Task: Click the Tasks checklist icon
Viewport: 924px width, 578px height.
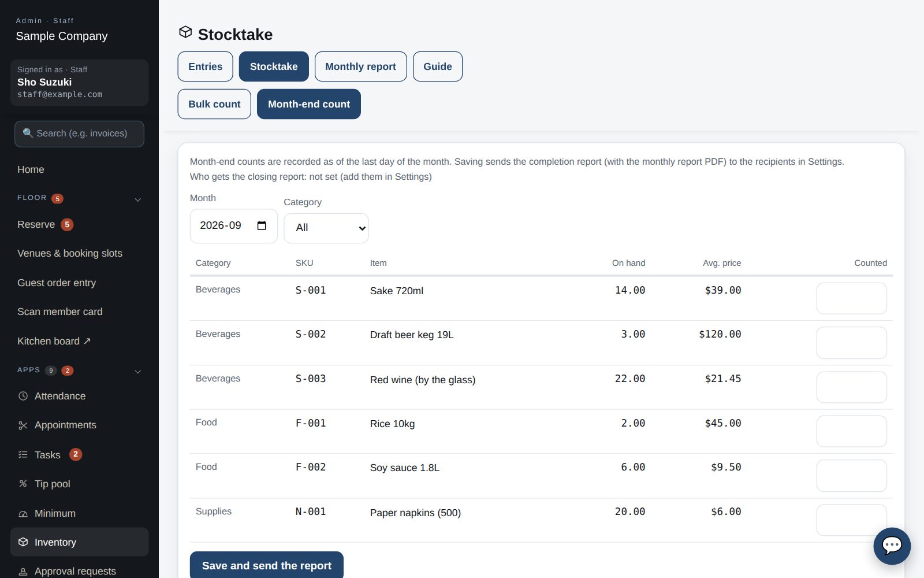Action: pyautogui.click(x=23, y=455)
